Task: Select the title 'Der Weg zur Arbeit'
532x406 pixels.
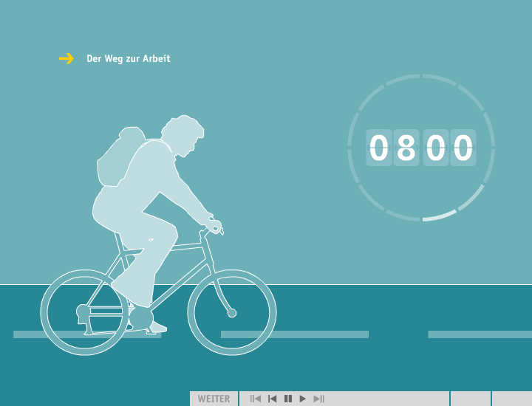Action: click(x=129, y=58)
